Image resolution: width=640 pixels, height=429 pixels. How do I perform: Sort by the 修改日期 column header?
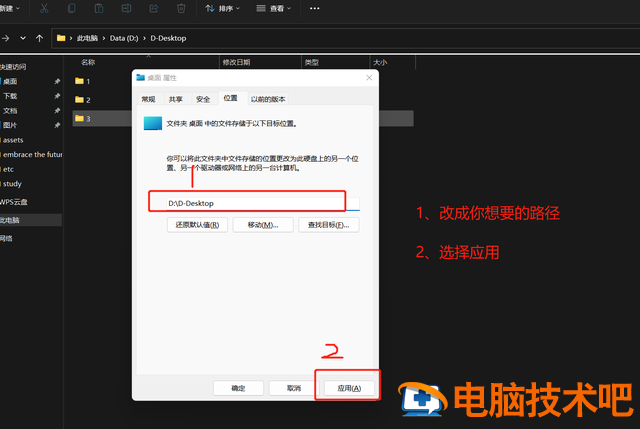(236, 62)
